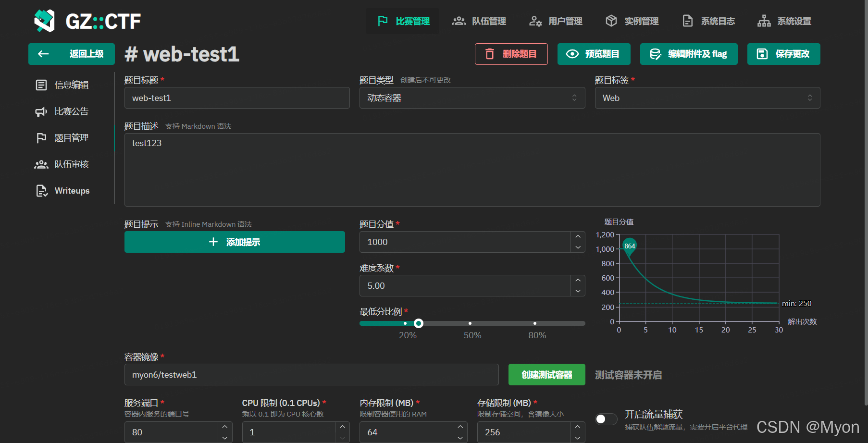Go to 信息编辑 in the sidebar
The height and width of the screenshot is (443, 868).
(x=71, y=85)
